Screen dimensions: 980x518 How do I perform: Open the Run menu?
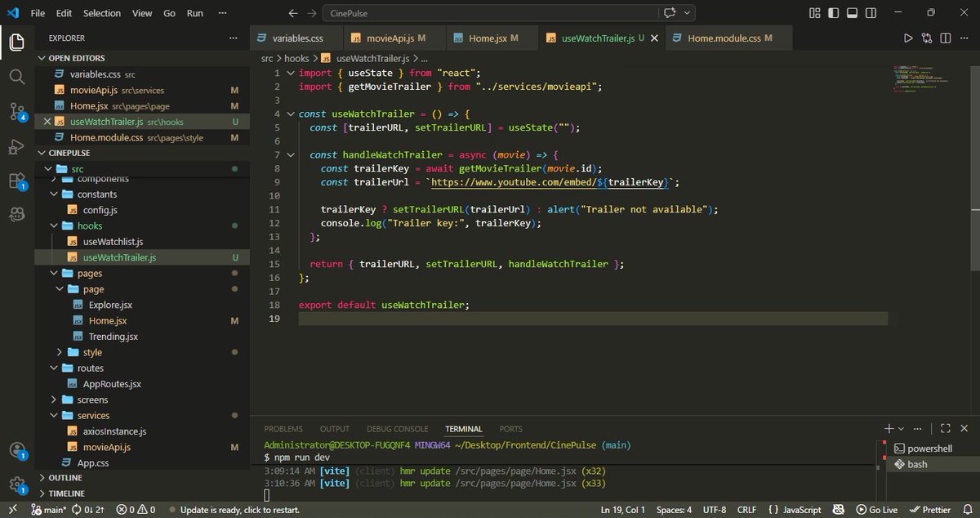click(x=194, y=13)
